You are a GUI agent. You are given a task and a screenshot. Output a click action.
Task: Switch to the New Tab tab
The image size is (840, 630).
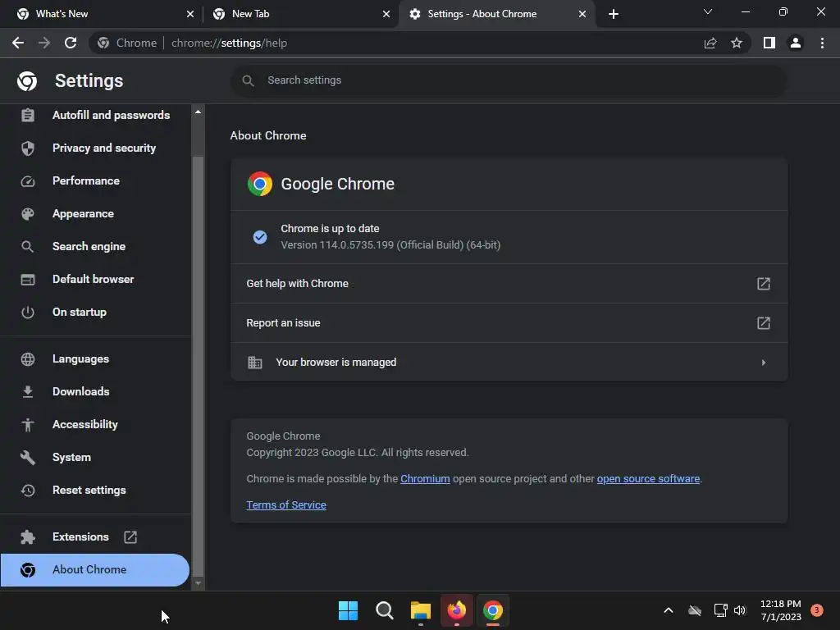[301, 14]
